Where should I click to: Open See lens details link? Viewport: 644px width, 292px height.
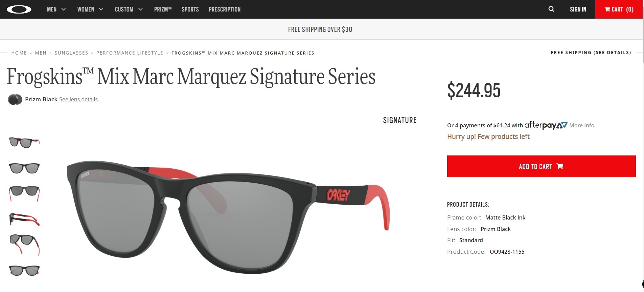(x=78, y=99)
